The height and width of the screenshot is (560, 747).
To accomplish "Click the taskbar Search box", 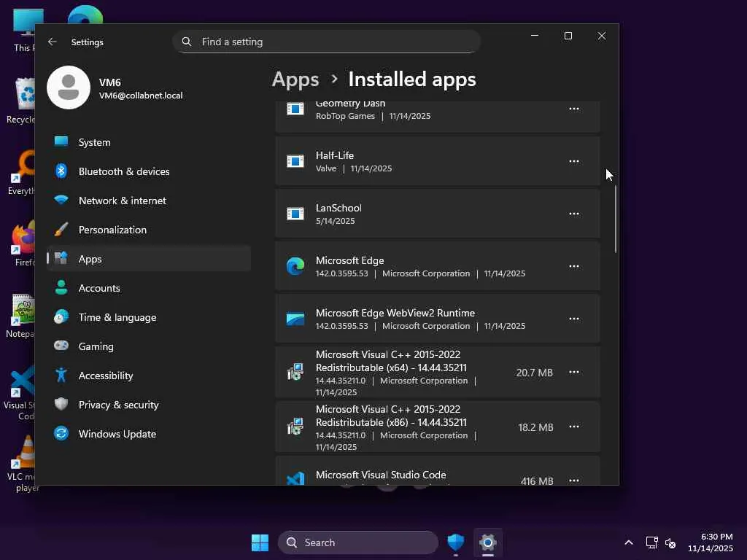I will click(x=357, y=542).
